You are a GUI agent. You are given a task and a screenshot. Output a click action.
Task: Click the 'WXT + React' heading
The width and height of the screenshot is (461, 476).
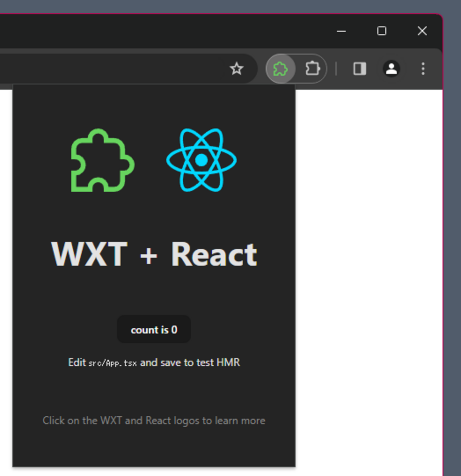coord(154,254)
